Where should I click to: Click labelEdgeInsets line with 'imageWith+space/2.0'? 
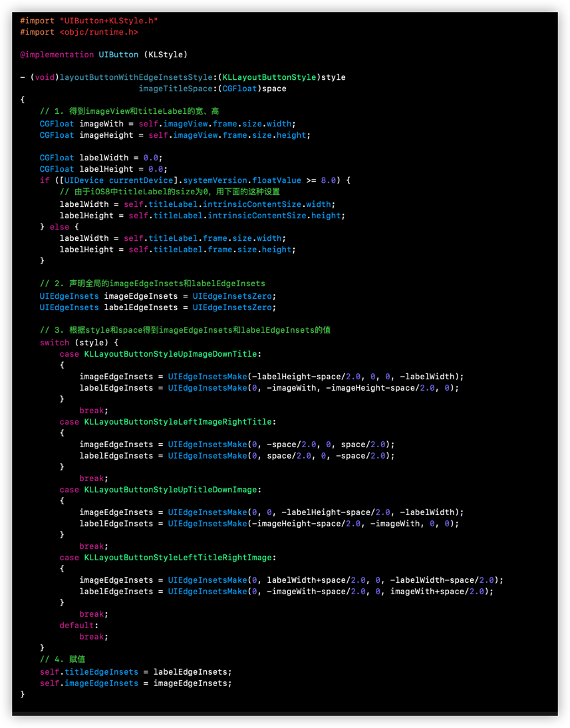(287, 592)
